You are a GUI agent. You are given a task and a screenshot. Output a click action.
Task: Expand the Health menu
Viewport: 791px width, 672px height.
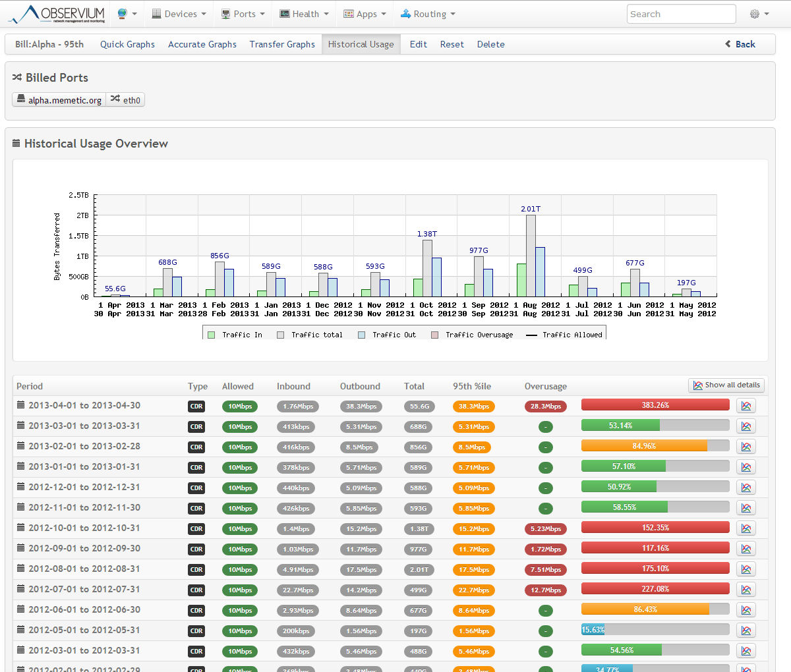(x=304, y=14)
